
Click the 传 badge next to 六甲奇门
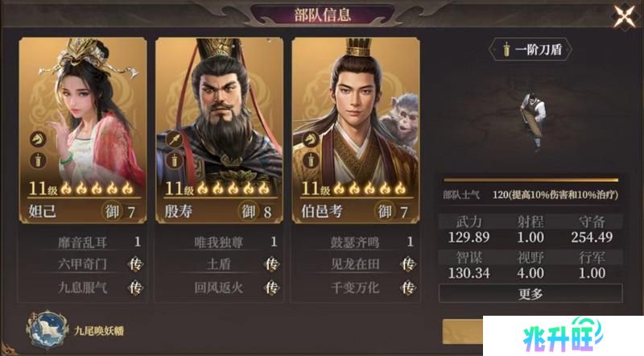(x=135, y=264)
